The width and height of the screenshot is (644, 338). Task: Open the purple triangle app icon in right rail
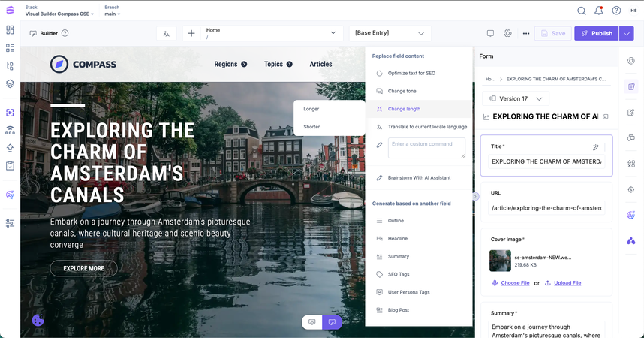pyautogui.click(x=631, y=241)
